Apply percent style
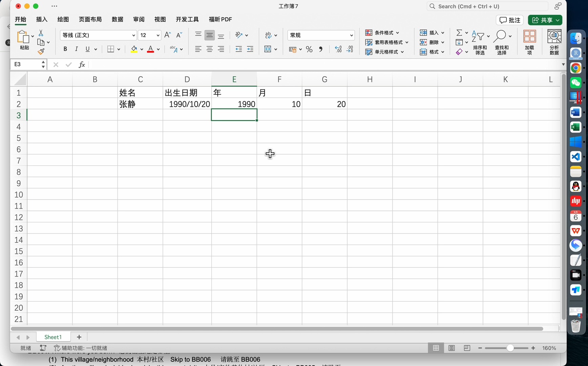 (x=309, y=49)
